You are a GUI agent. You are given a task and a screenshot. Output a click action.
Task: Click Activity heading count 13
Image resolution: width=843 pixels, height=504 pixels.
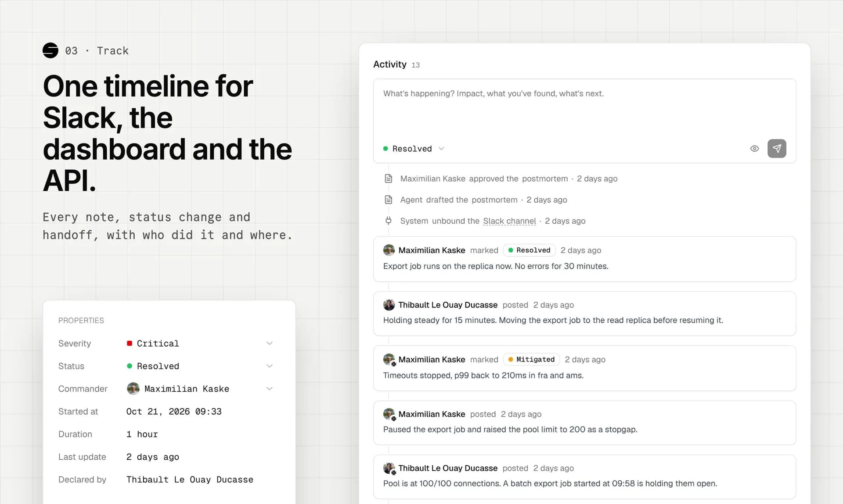(415, 65)
